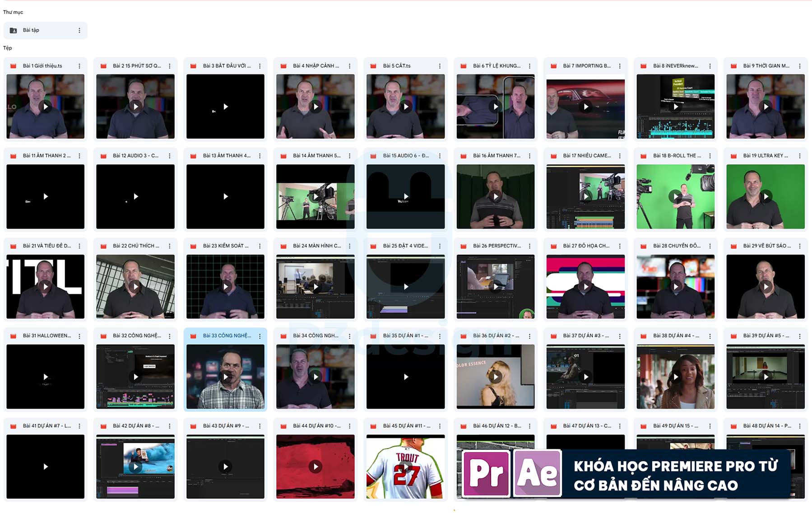
Task: Click file name Bài 47 DỰ ÁN 13
Action: click(x=587, y=426)
